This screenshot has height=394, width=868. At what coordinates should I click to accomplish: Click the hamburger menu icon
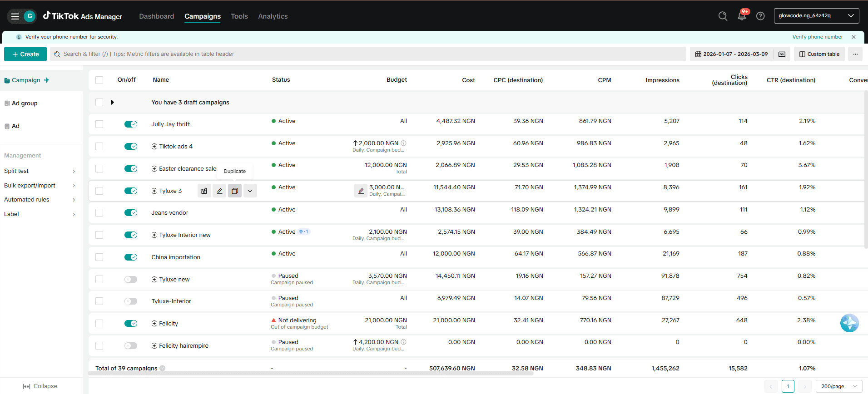point(15,16)
